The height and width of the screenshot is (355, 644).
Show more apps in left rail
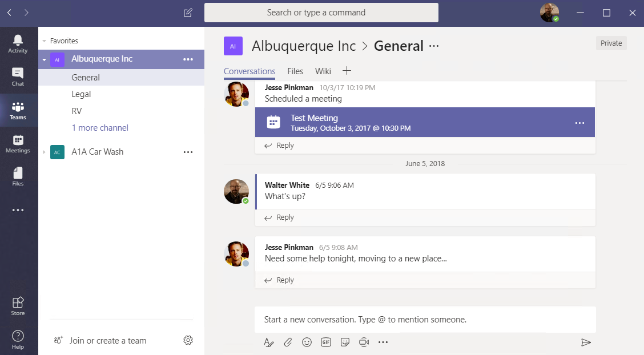(x=18, y=210)
